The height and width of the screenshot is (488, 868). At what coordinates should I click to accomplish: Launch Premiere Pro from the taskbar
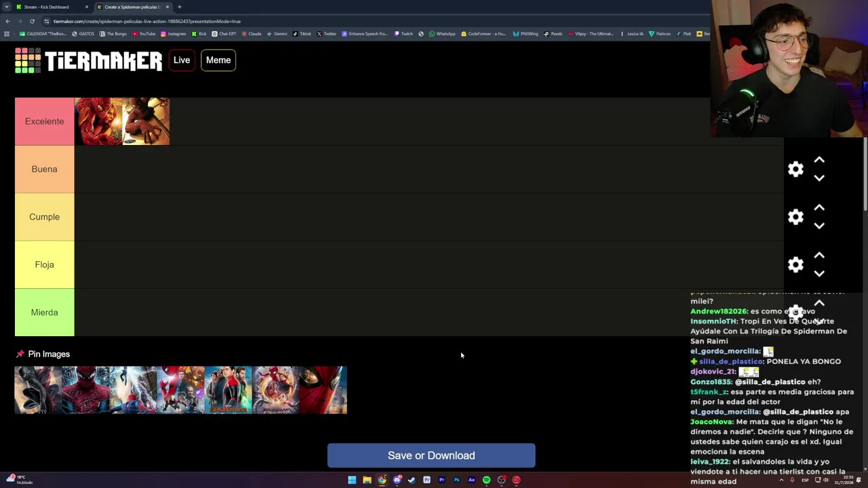pos(441,480)
